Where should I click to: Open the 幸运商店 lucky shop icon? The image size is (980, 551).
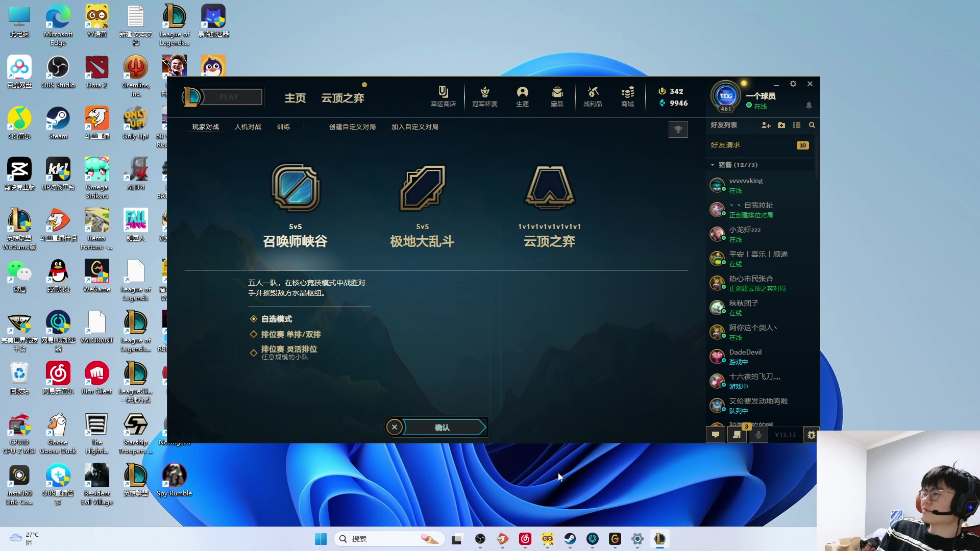443,96
